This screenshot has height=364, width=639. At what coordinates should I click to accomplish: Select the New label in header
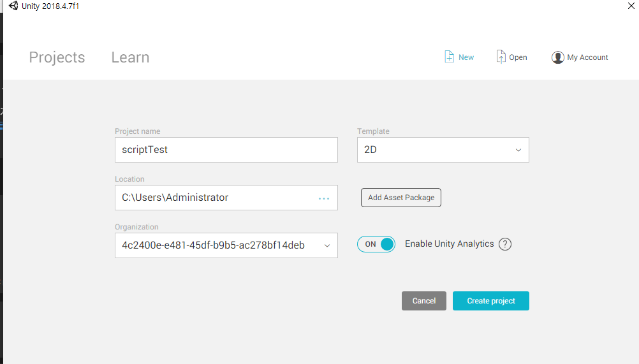coord(466,57)
